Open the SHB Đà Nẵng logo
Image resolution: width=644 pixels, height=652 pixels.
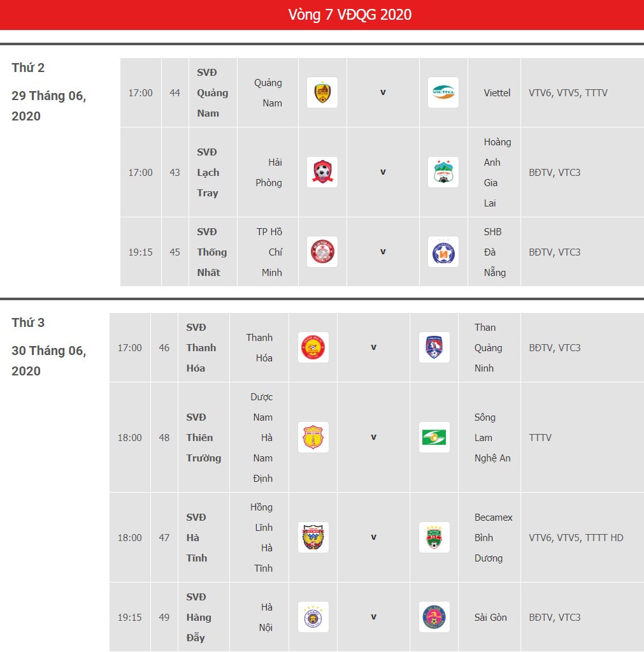443,252
